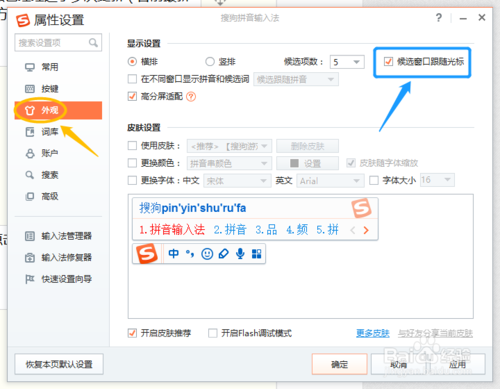Open 快速设置向导 quick setup wizard
The height and width of the screenshot is (389, 500).
point(58,279)
